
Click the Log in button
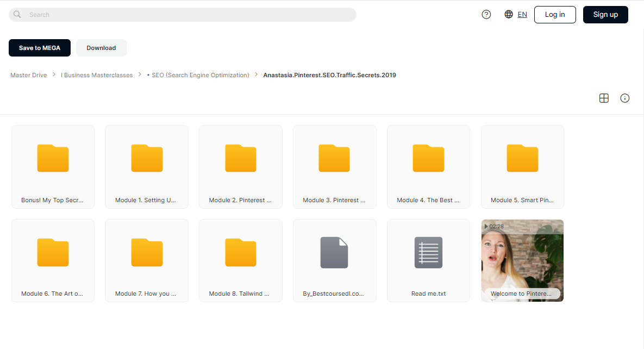coord(555,14)
